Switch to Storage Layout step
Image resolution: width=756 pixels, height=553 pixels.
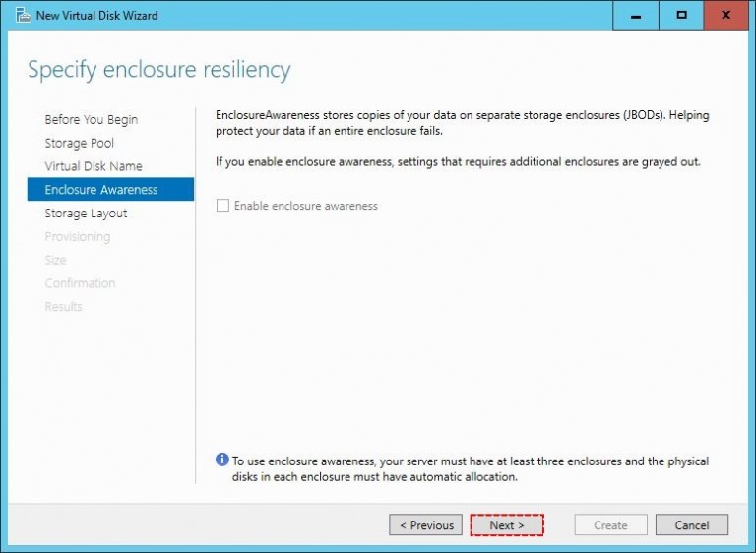click(x=86, y=214)
